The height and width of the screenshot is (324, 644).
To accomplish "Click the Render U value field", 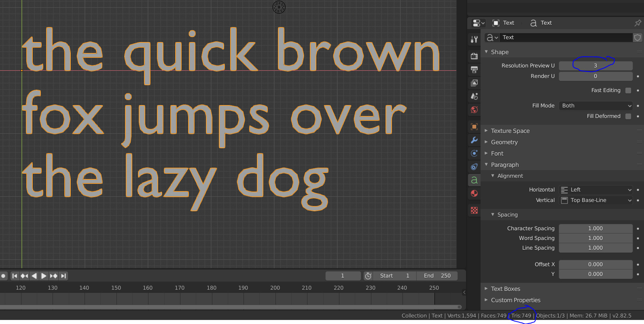I will 596,76.
